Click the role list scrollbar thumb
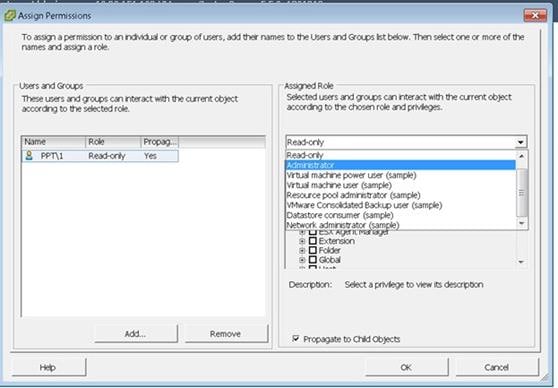 522,193
